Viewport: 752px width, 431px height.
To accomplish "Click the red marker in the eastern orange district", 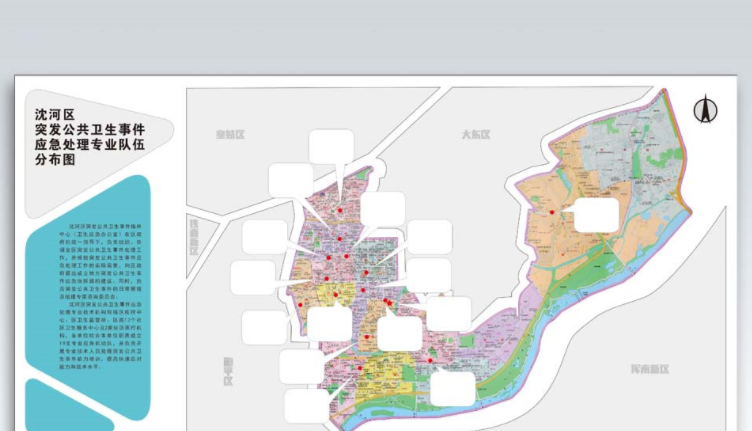I will click(552, 212).
